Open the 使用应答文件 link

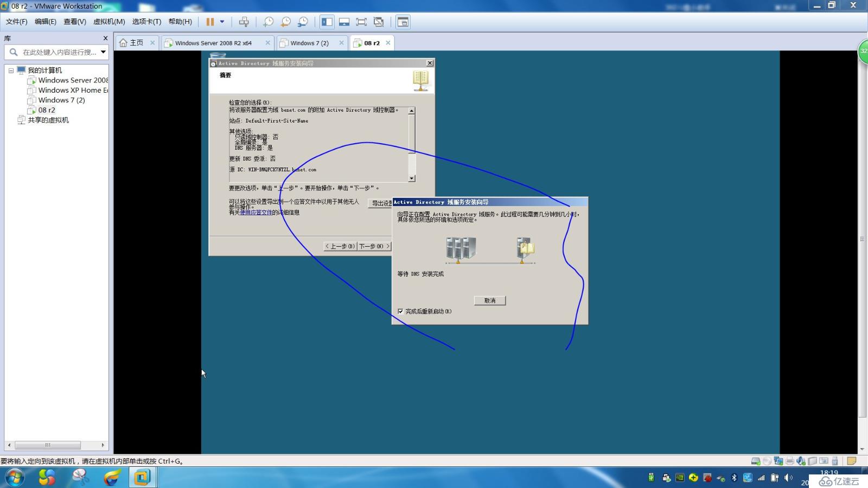[256, 213]
